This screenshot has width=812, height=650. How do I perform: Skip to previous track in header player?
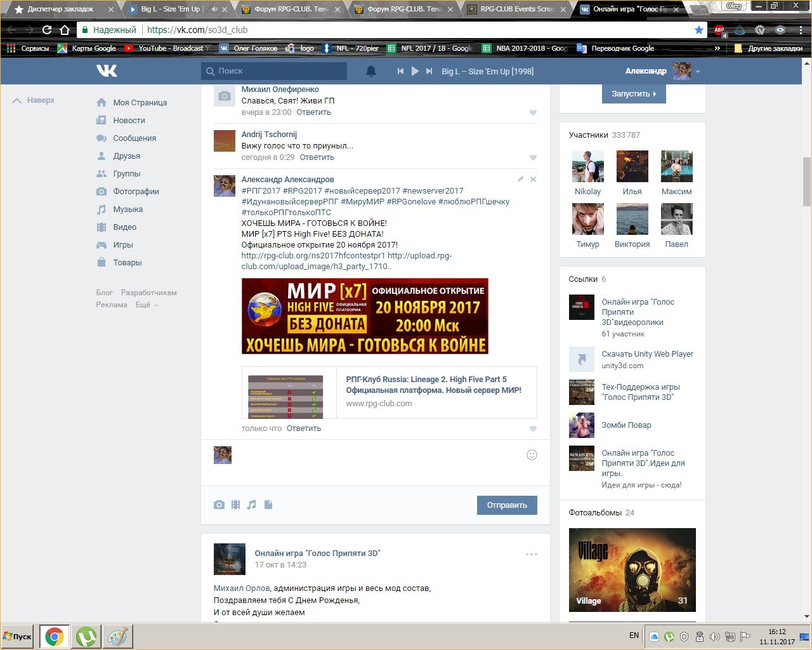400,71
